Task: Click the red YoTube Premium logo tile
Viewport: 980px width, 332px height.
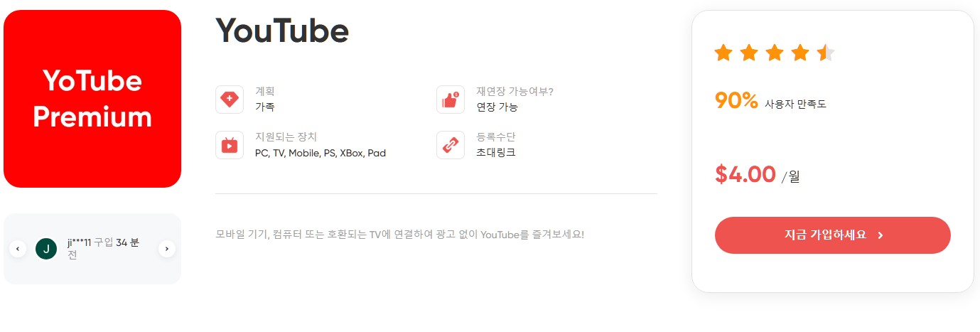Action: (x=92, y=99)
